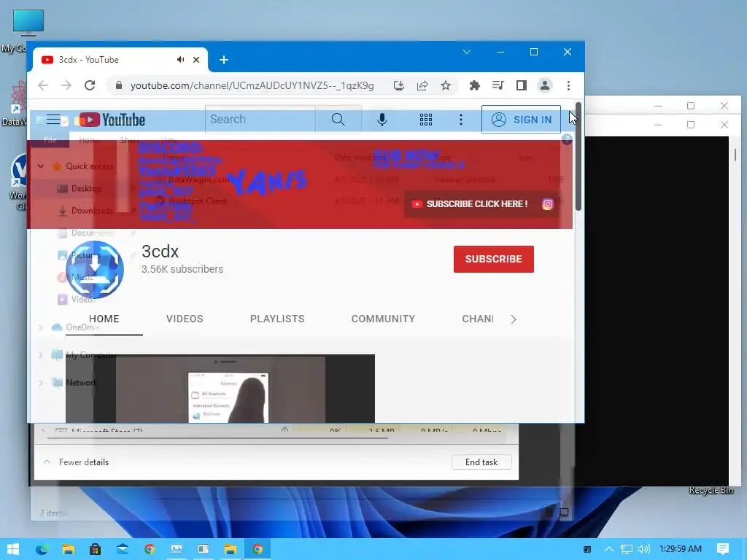Image resolution: width=747 pixels, height=560 pixels.
Task: Open Chrome tab search chevron
Action: (467, 52)
